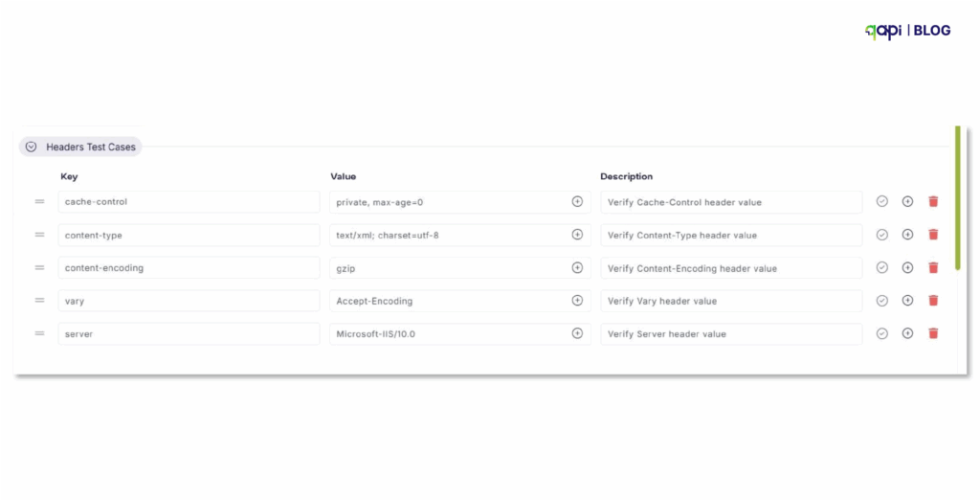Toggle check circle for server row
The height and width of the screenshot is (500, 980).
point(881,333)
